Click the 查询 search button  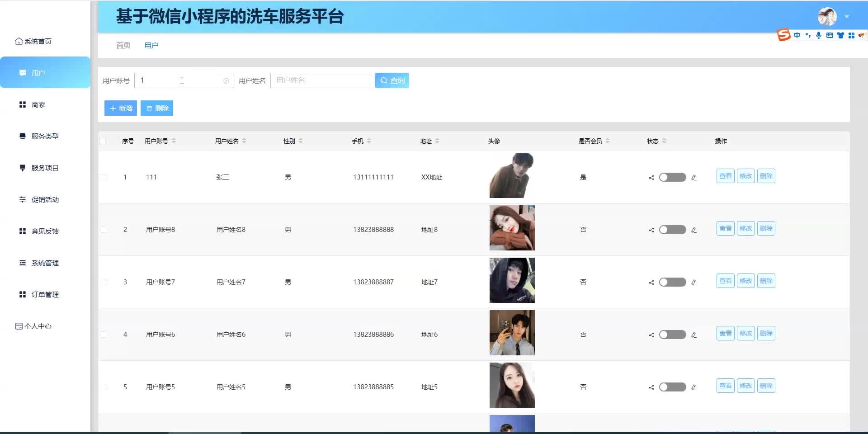coord(392,80)
